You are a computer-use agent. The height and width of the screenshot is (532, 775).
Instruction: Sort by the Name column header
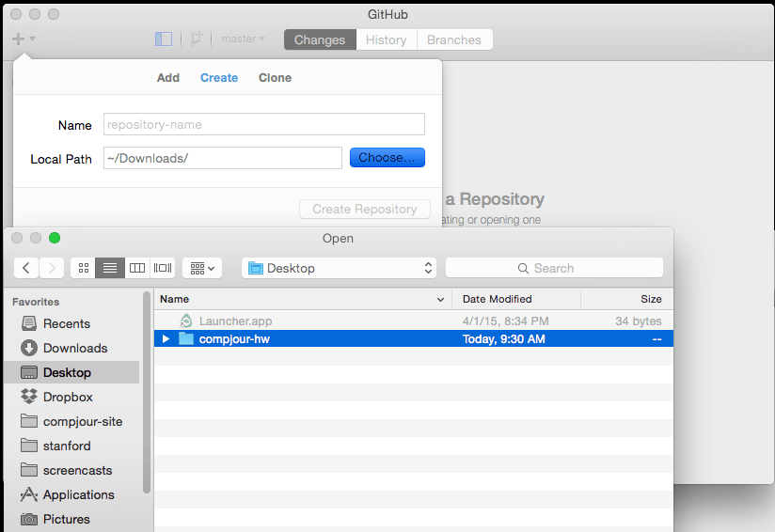coord(303,299)
